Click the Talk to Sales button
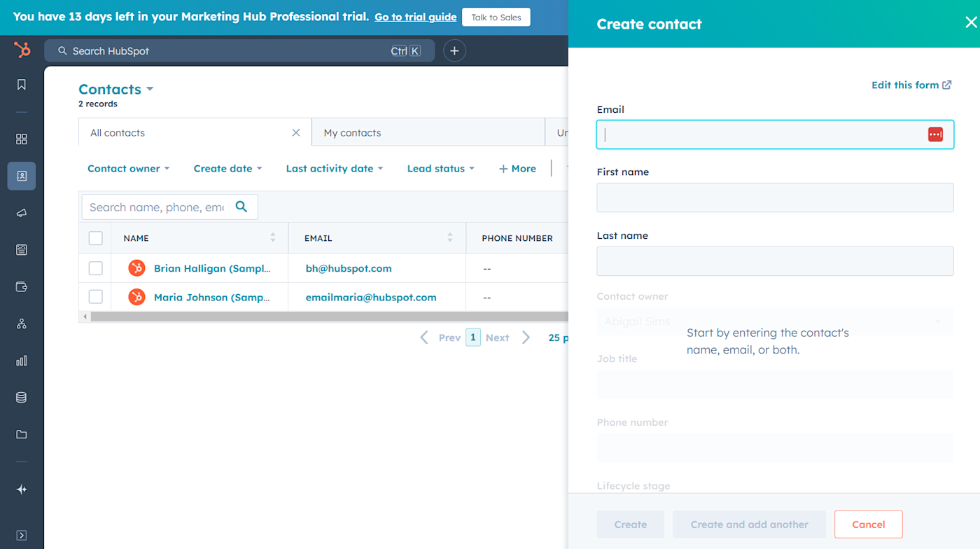This screenshot has width=980, height=549. (x=496, y=17)
